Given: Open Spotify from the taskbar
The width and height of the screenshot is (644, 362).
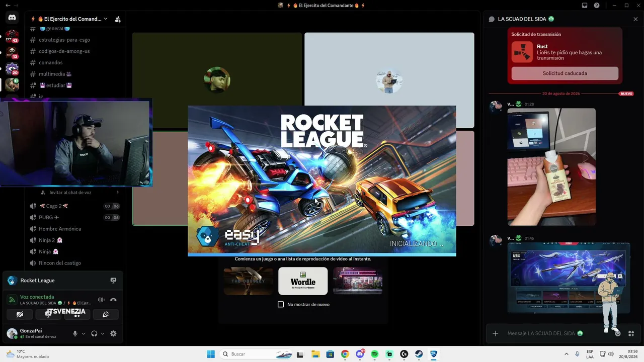Looking at the screenshot, I should coord(375,354).
